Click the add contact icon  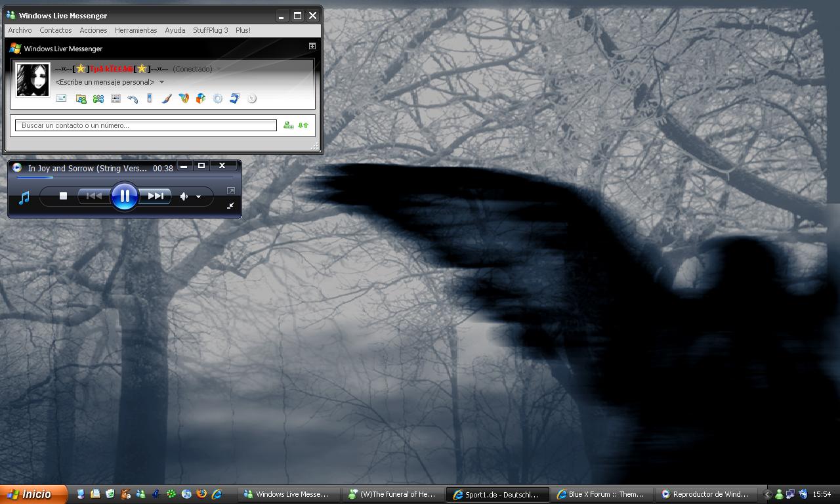(288, 125)
